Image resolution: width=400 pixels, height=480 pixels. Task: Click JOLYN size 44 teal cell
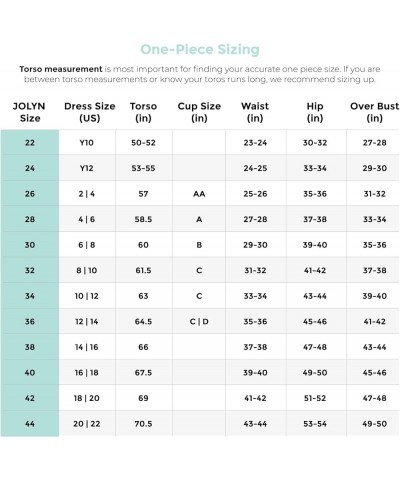[30, 424]
